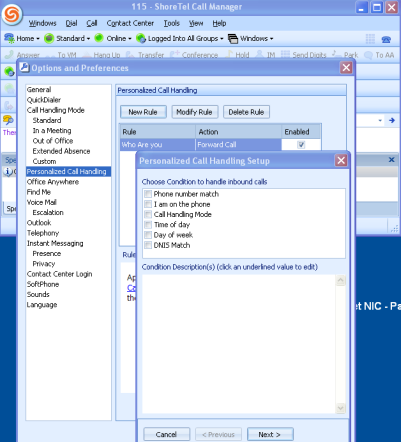Click the Home toolbar icon
The width and height of the screenshot is (401, 442).
pos(9,38)
